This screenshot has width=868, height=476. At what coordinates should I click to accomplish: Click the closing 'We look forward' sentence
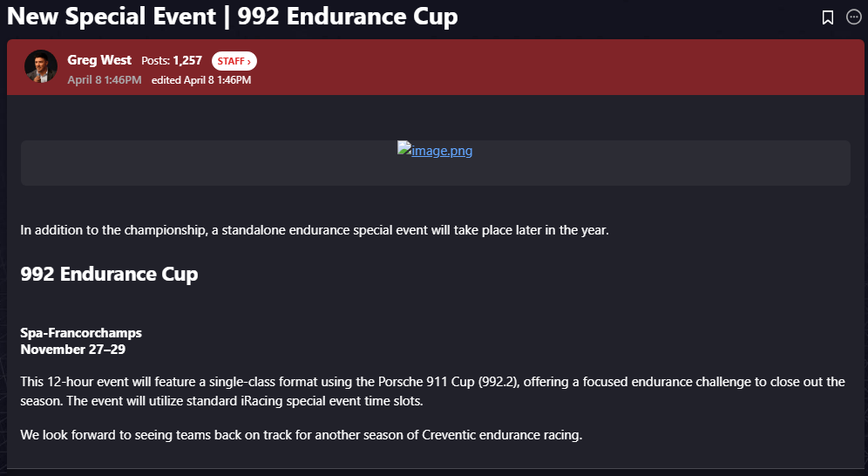pyautogui.click(x=301, y=434)
